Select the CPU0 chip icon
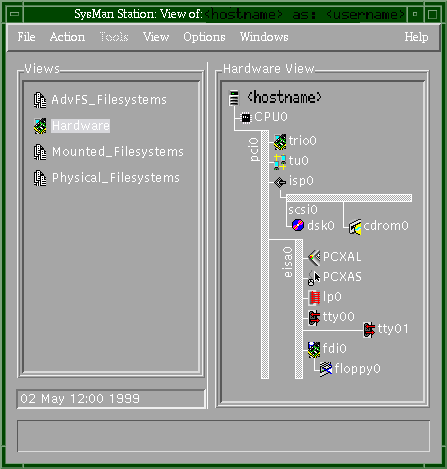This screenshot has width=447, height=469. [x=246, y=117]
